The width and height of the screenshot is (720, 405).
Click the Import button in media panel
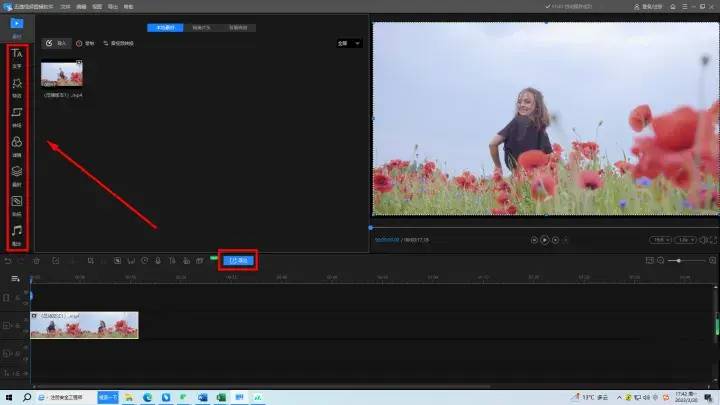click(57, 44)
